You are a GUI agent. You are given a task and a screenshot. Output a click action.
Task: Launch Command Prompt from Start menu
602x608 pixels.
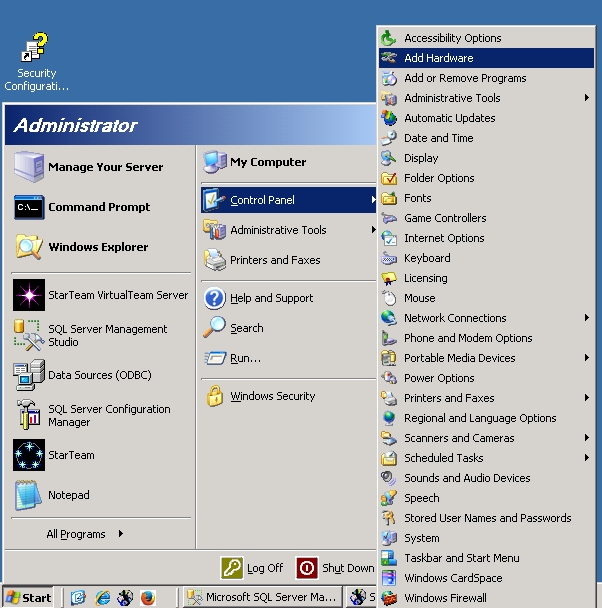tap(29, 207)
